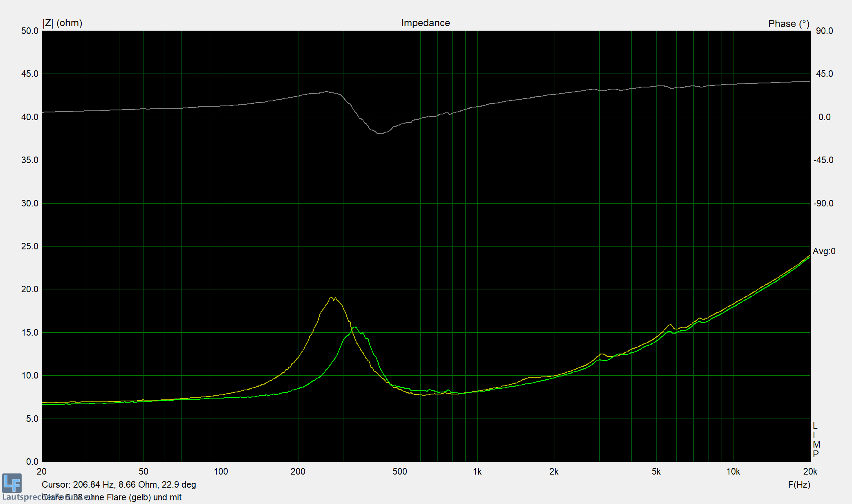Click the gray phase curve minimum dip
Image resolution: width=852 pixels, height=504 pixels.
[379, 133]
